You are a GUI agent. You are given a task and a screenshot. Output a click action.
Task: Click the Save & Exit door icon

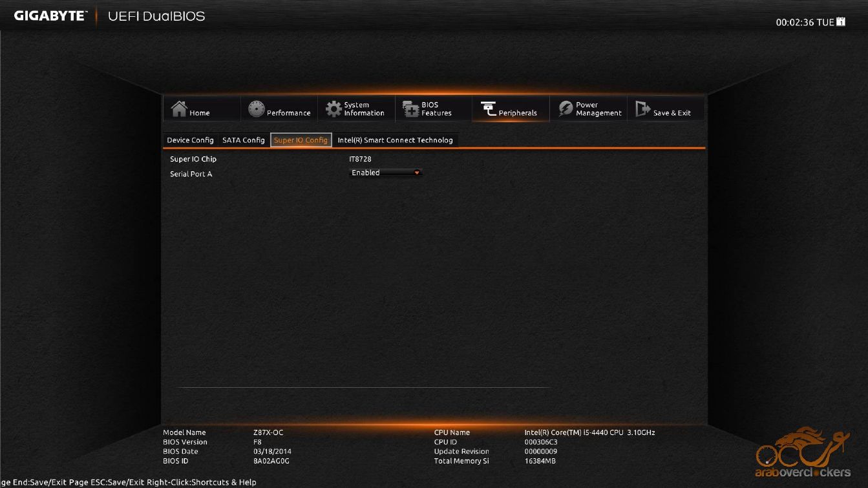coord(642,109)
